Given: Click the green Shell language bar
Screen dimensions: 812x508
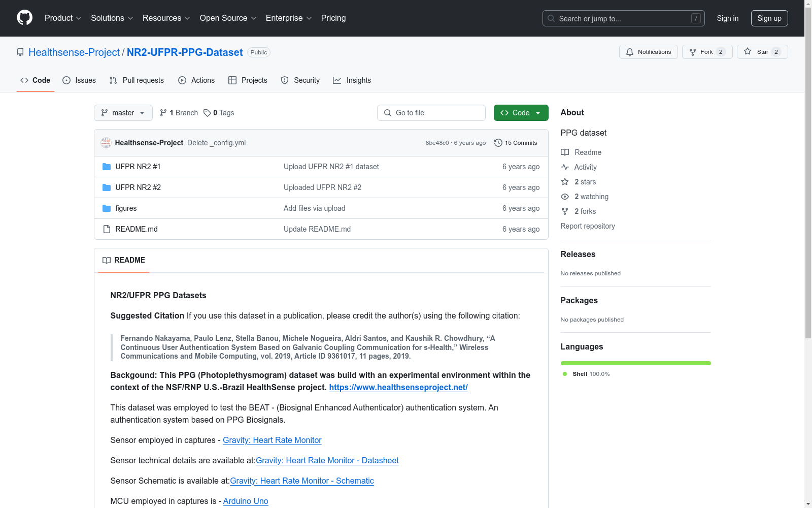Looking at the screenshot, I should 635,363.
